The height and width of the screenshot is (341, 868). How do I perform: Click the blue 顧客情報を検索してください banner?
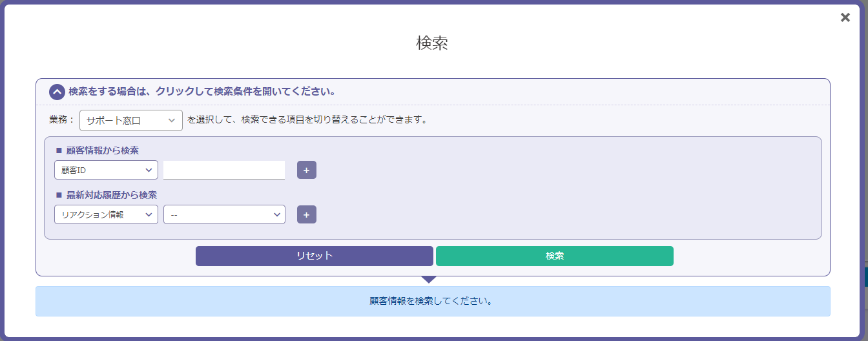pos(432,301)
